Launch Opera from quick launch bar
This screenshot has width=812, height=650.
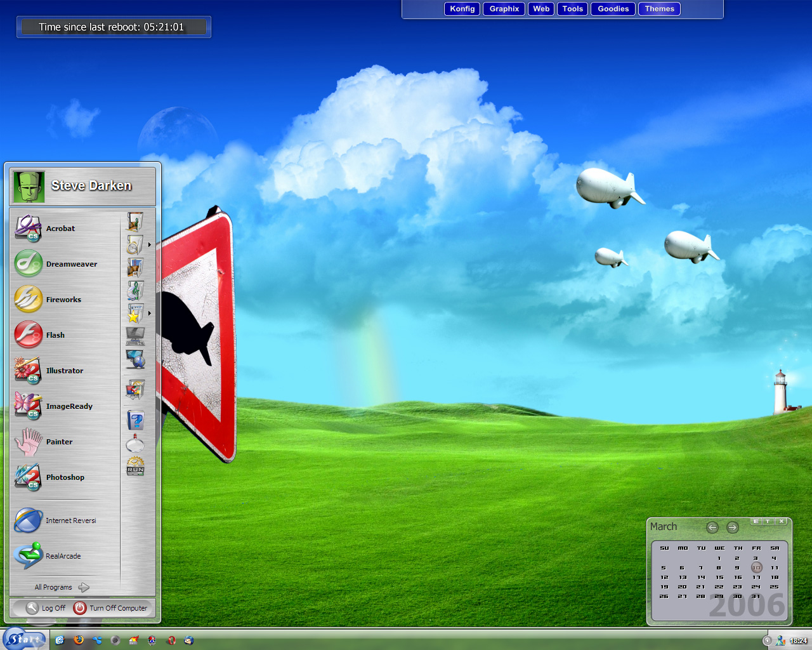171,640
